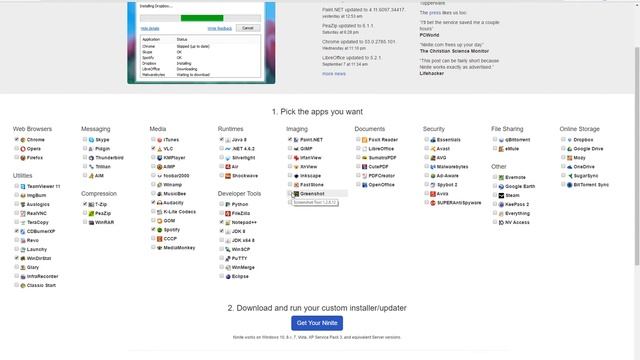Viewport: 640px width, 360px height.
Task: Uncheck the Chrome checkbox
Action: [17, 139]
